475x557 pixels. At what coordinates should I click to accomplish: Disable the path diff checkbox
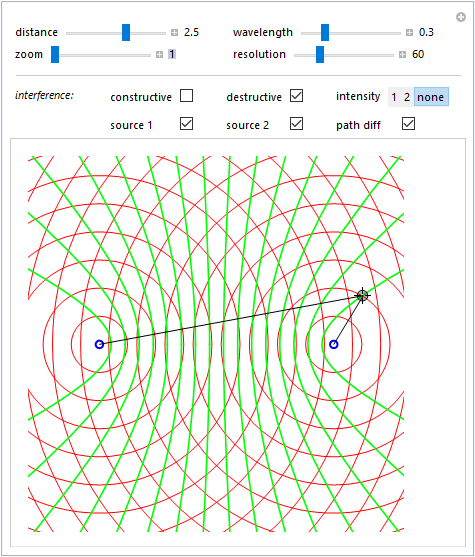(x=408, y=124)
